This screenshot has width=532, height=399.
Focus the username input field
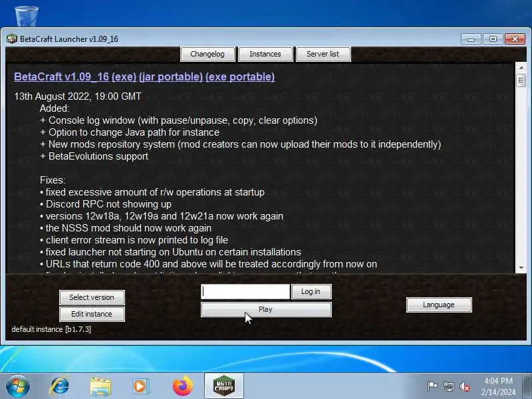coord(245,291)
